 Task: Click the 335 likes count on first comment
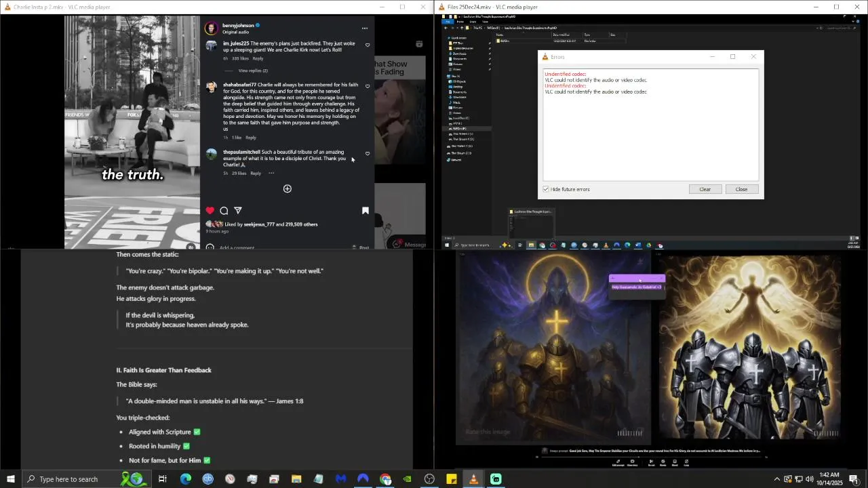click(240, 58)
